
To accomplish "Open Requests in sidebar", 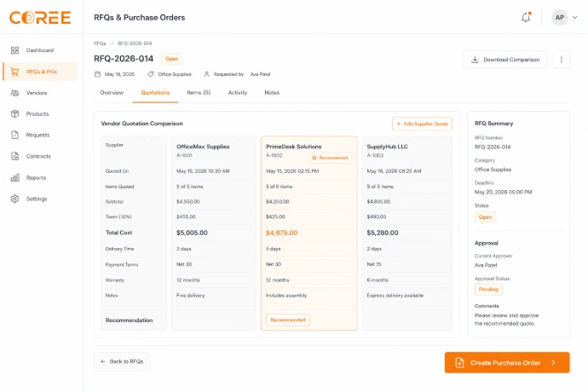I will [x=40, y=135].
